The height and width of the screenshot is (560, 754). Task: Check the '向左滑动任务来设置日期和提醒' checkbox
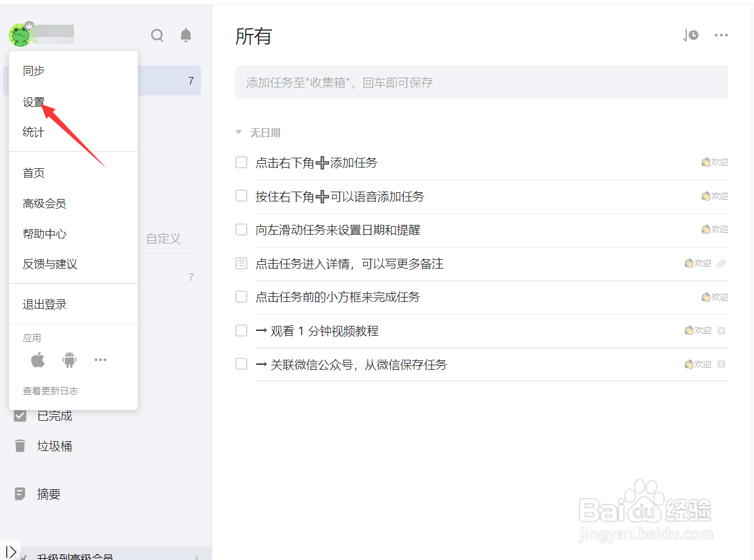[x=241, y=230]
